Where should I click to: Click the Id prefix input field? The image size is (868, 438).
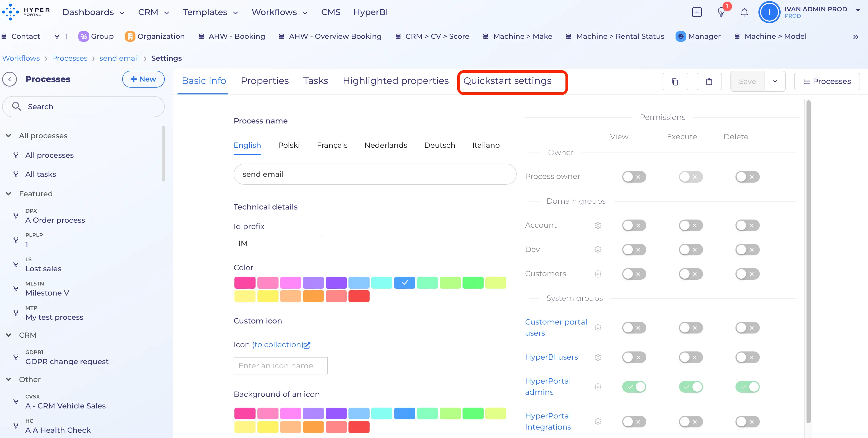(x=278, y=244)
